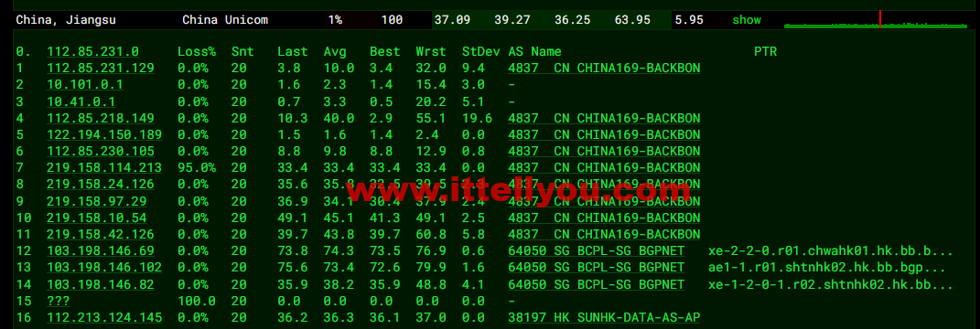980x329 pixels.
Task: Click the red marker on latency graph
Action: click(x=880, y=19)
